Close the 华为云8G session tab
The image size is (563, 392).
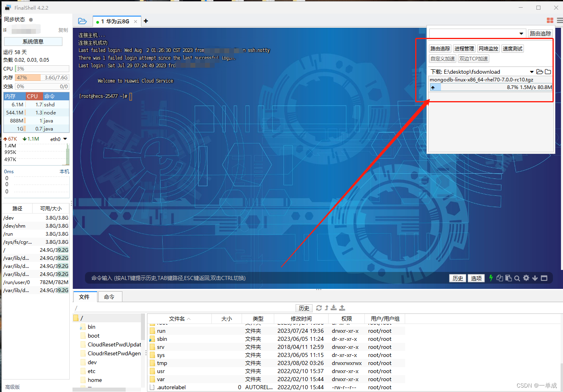pyautogui.click(x=135, y=22)
